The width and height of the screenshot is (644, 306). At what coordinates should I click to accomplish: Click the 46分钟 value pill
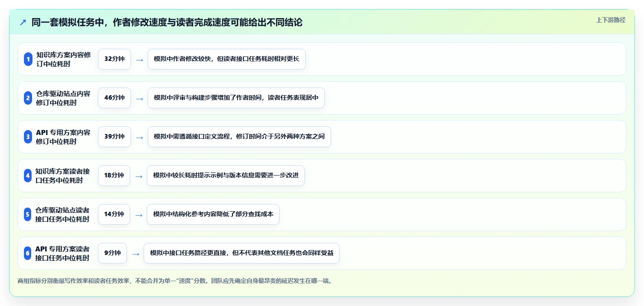pos(114,98)
